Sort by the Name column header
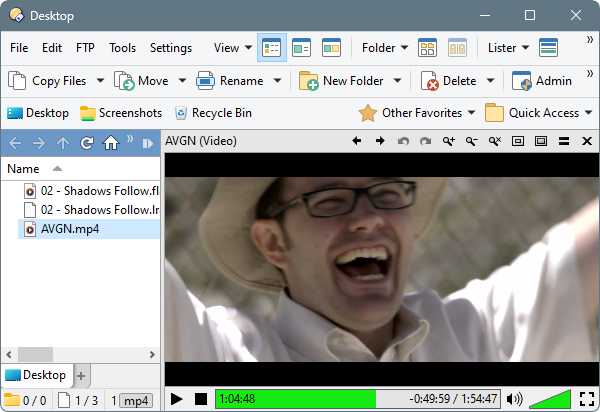 (80, 169)
